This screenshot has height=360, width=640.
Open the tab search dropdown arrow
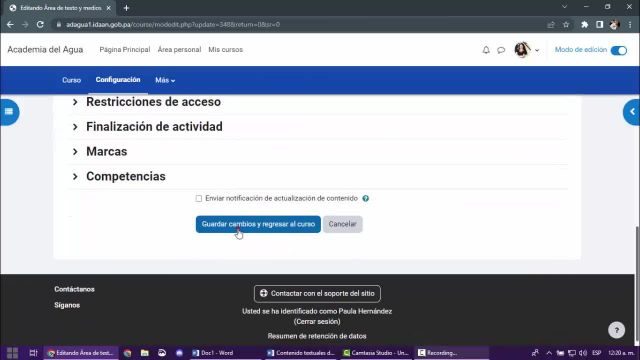tap(564, 7)
